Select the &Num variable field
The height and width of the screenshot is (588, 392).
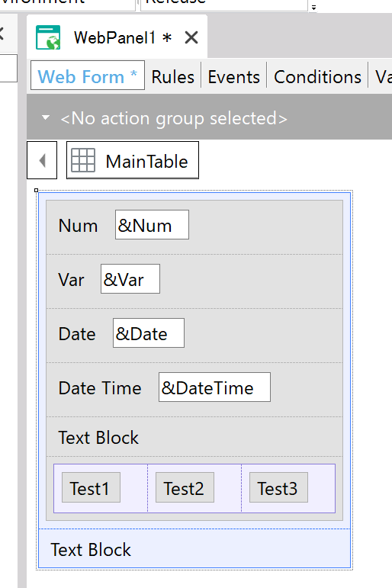click(152, 225)
